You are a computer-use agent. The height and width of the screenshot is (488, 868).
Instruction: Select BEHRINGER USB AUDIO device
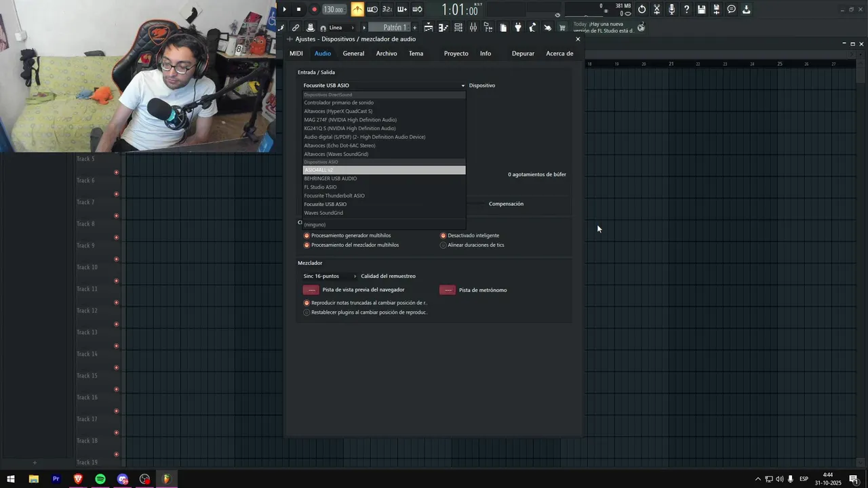click(384, 178)
